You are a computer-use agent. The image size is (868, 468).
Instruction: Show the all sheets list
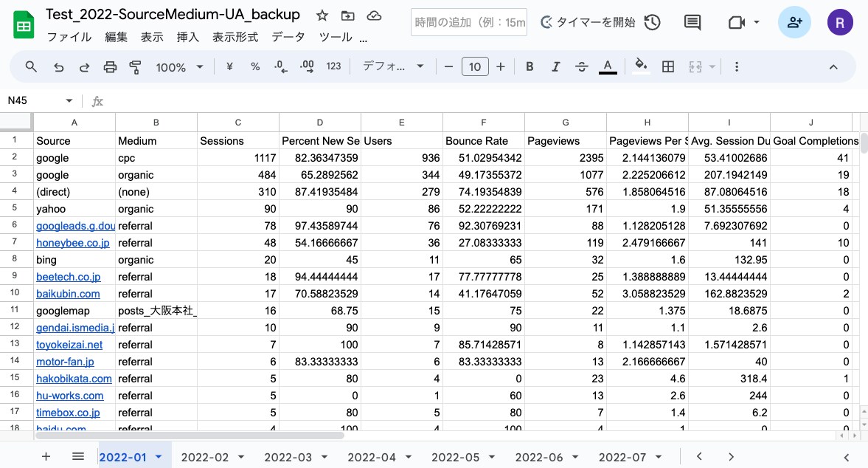(x=78, y=456)
